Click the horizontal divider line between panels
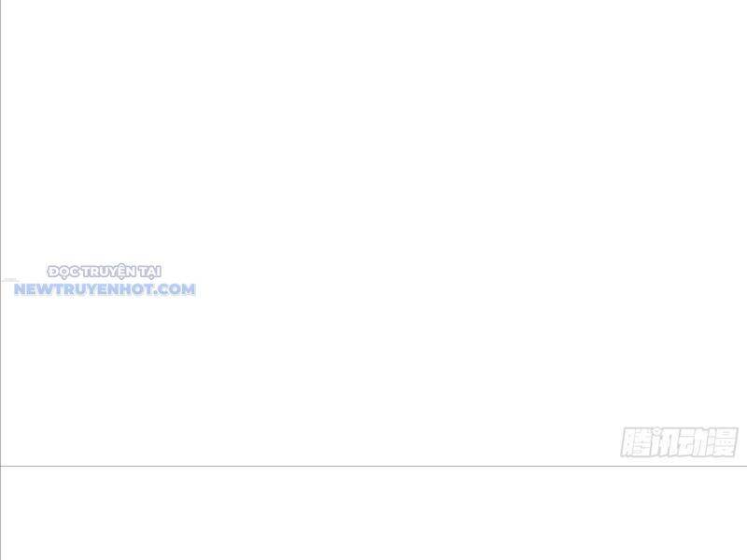The height and width of the screenshot is (560, 747). tap(373, 466)
